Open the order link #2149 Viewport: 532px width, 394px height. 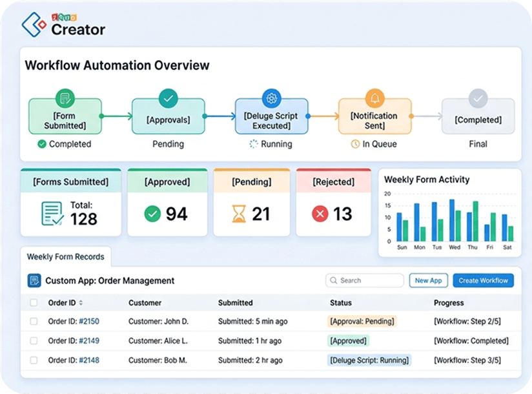(x=89, y=341)
